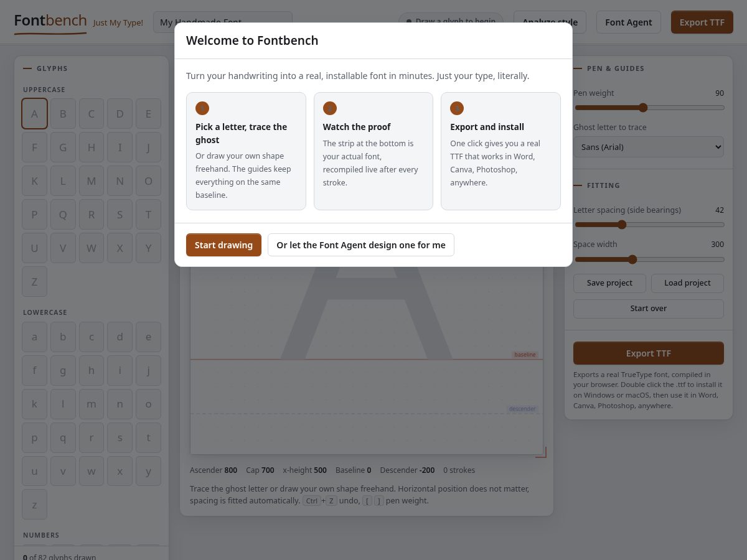
Task: Click the Fontbench logo
Action: (x=50, y=22)
